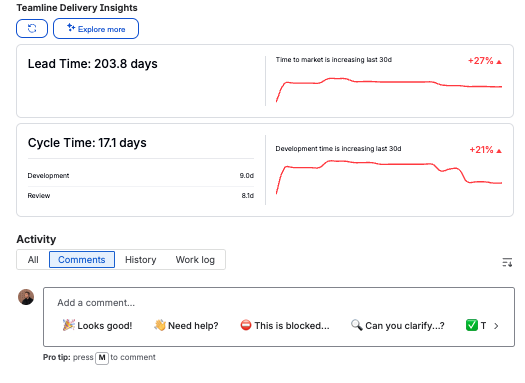Click the +21% cycle time change indicator
Image resolution: width=525 pixels, height=383 pixels.
click(485, 150)
